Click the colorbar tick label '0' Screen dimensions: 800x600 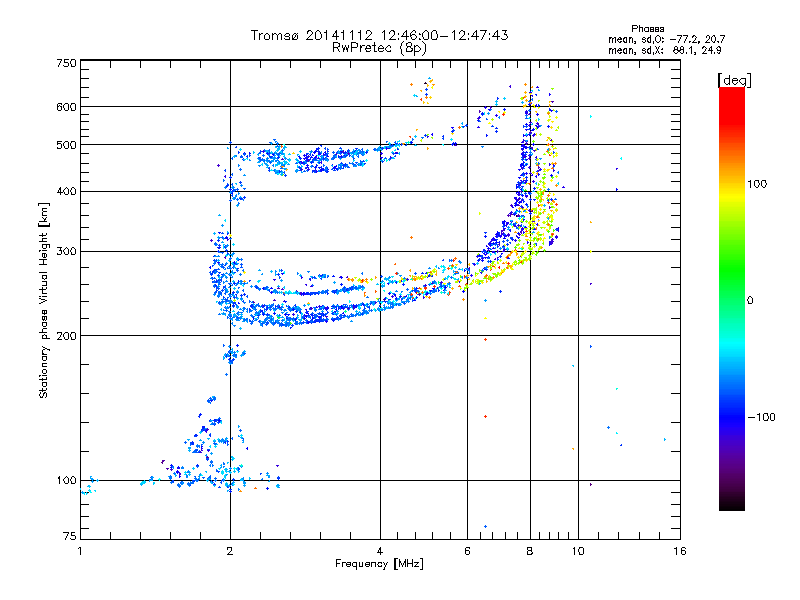click(x=750, y=301)
